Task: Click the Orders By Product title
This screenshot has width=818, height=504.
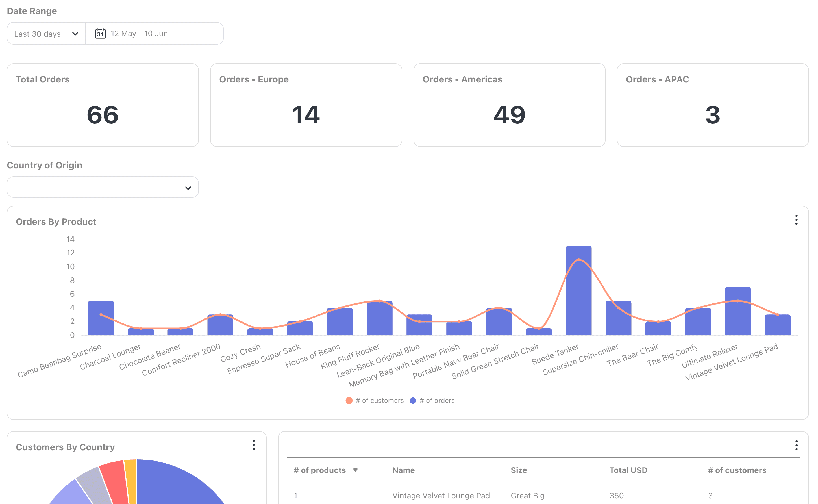Action: (x=56, y=222)
